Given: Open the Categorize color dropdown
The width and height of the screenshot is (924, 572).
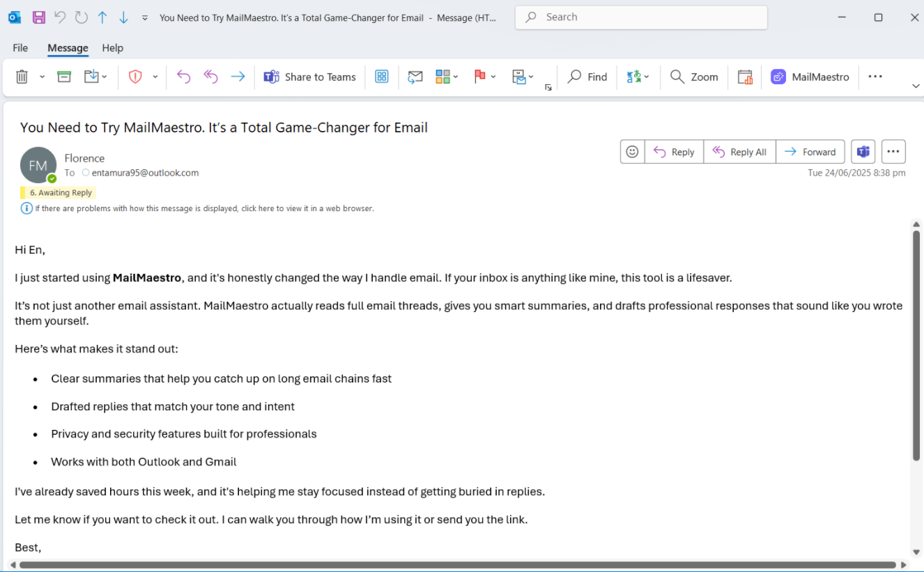Looking at the screenshot, I should coord(447,77).
